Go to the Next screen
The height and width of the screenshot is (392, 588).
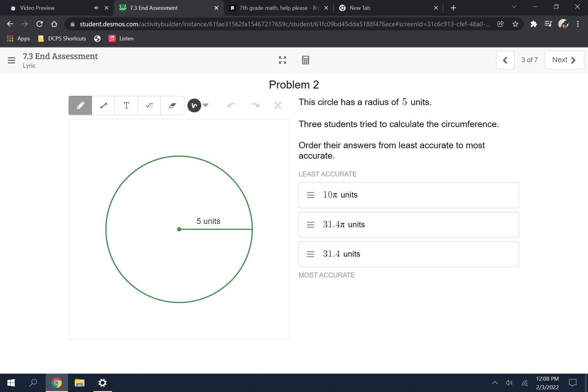point(564,60)
